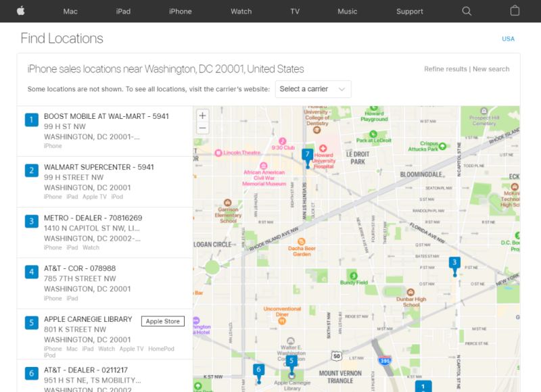Click list badge number 3

(x=31, y=221)
